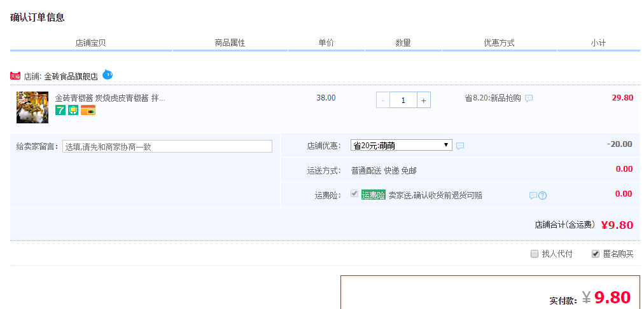Open the 省20元:萌萌 discount dropdown

click(402, 145)
